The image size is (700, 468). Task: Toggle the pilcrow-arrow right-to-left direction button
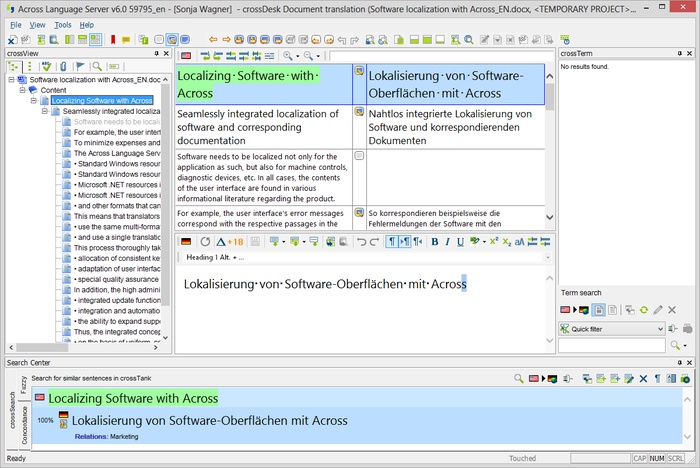click(x=418, y=242)
